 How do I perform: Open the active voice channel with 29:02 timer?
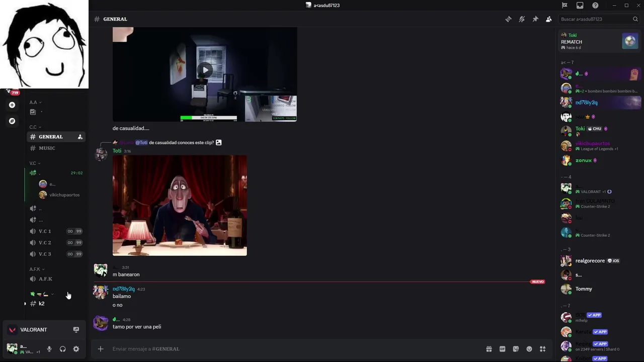coord(56,173)
